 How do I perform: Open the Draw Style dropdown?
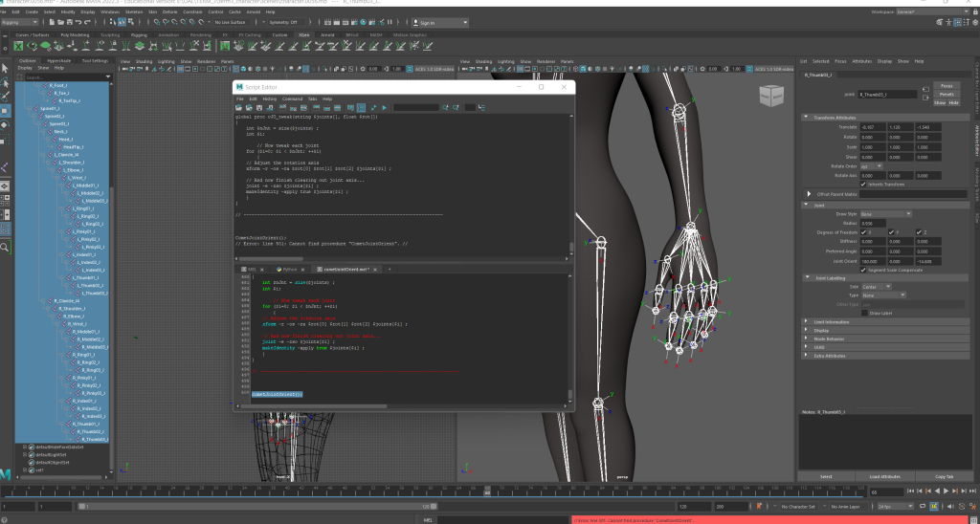tap(886, 213)
